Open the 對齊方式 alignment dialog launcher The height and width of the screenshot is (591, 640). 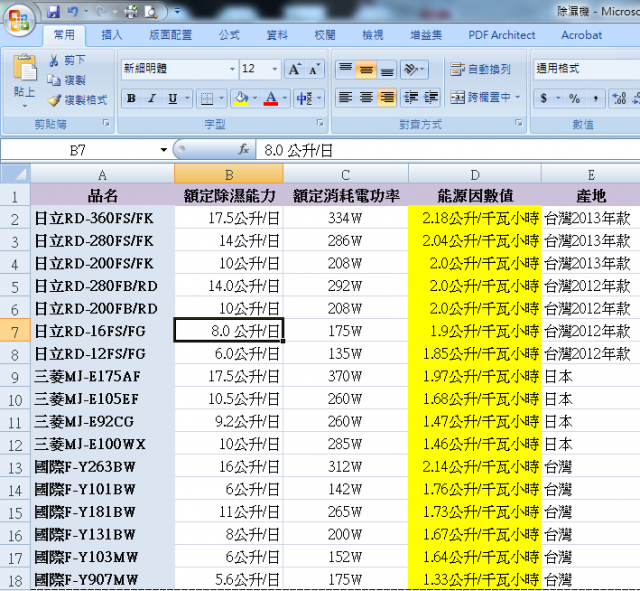tap(519, 123)
